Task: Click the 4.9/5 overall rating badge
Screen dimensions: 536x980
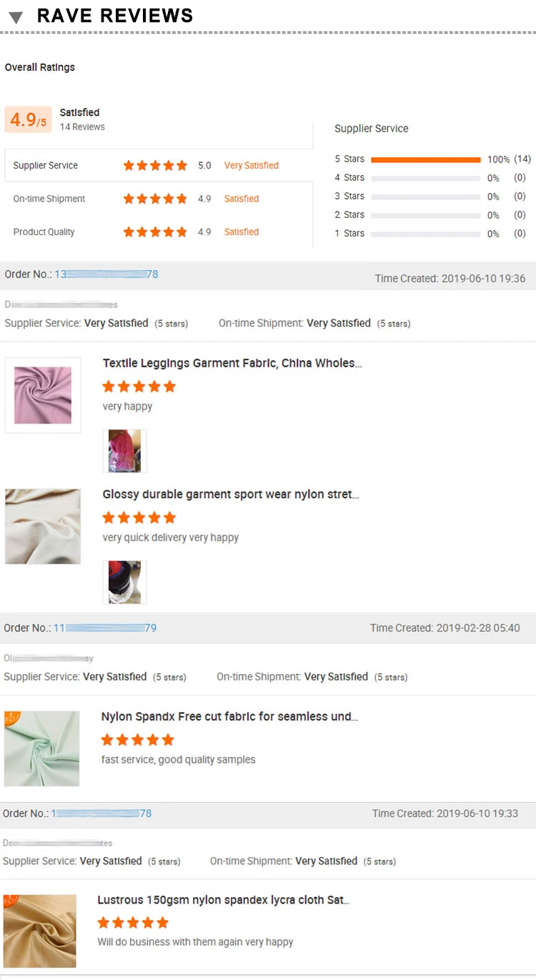Action: (28, 119)
